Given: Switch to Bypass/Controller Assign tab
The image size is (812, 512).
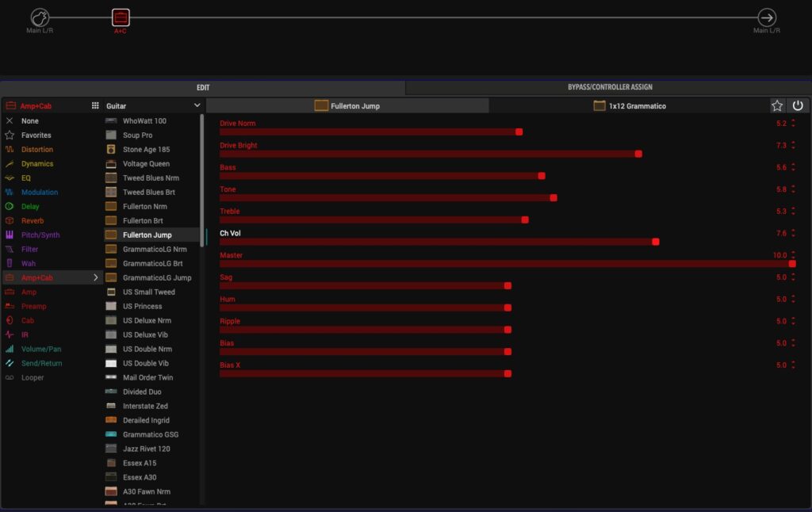Looking at the screenshot, I should 609,87.
